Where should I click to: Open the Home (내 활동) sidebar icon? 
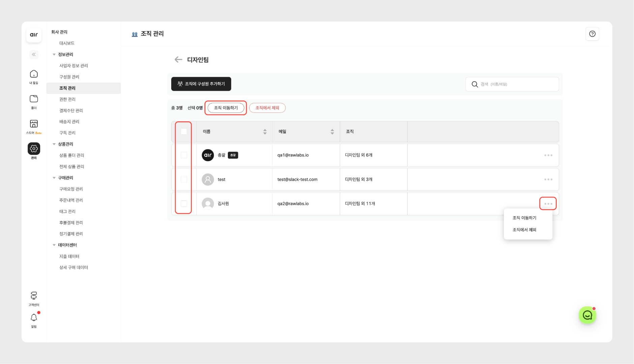coord(34,74)
